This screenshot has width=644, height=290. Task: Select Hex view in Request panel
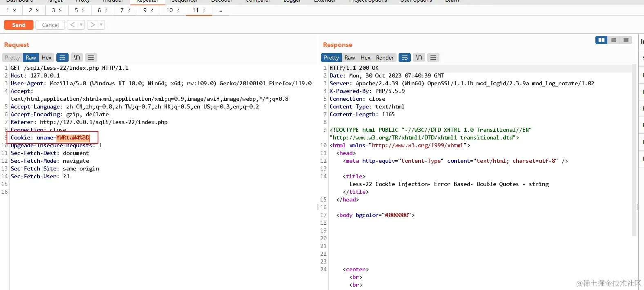(x=47, y=58)
